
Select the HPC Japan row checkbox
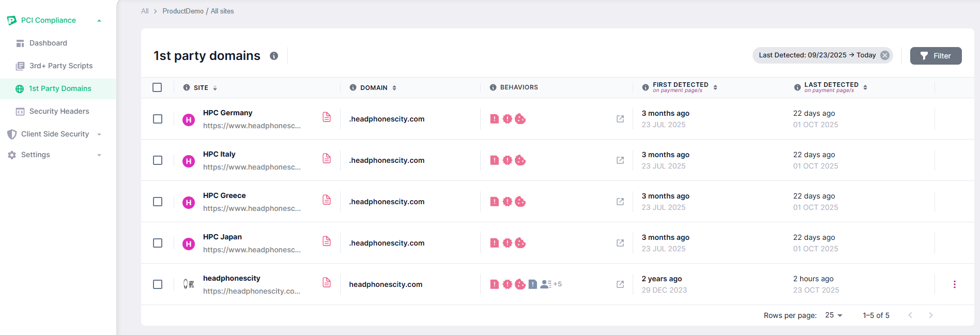pyautogui.click(x=158, y=243)
